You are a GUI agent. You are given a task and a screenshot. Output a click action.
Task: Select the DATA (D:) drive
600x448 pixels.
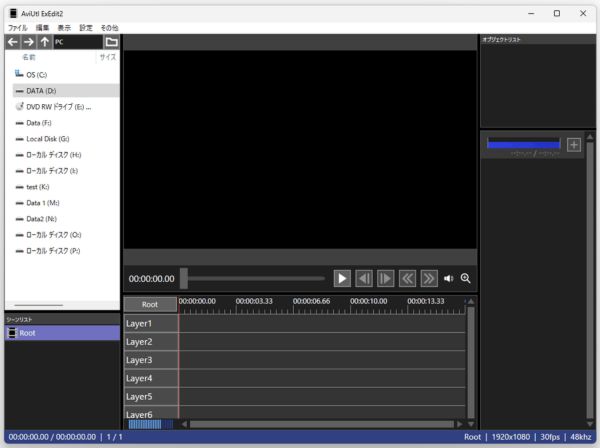(66, 91)
